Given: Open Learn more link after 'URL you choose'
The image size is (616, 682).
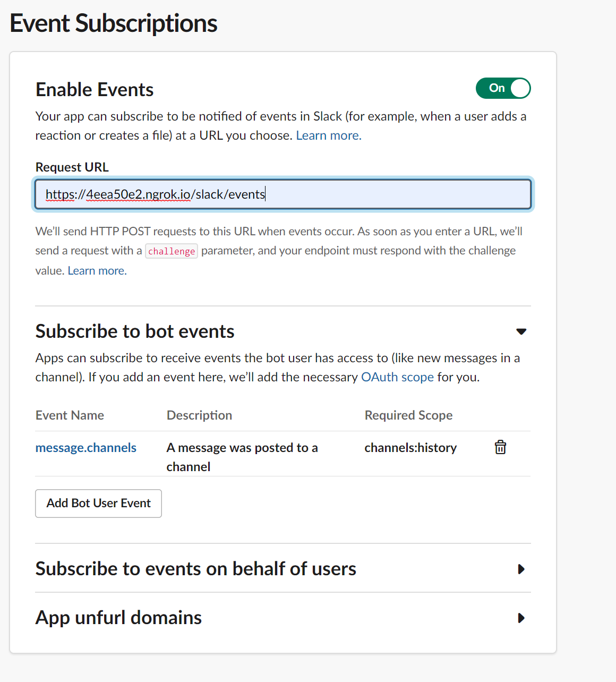Looking at the screenshot, I should pyautogui.click(x=329, y=135).
